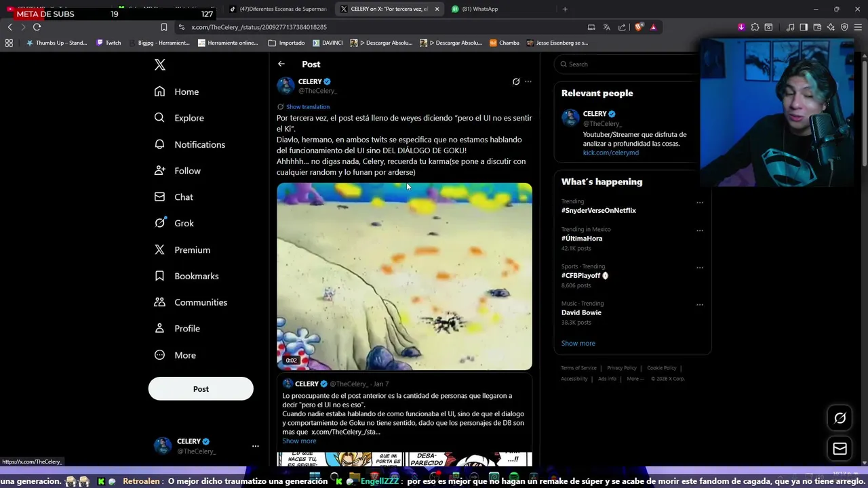868x488 pixels.
Task: Click the white Post button
Action: 201,389
